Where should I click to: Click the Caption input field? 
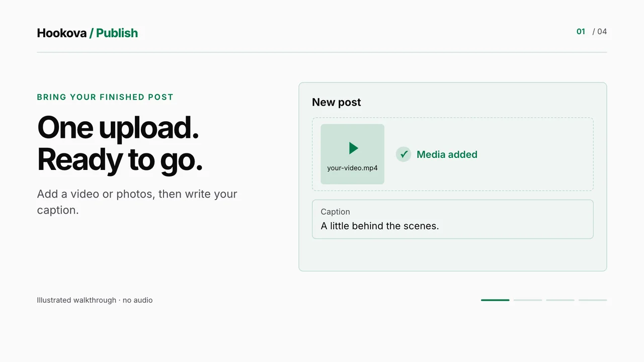point(453,219)
